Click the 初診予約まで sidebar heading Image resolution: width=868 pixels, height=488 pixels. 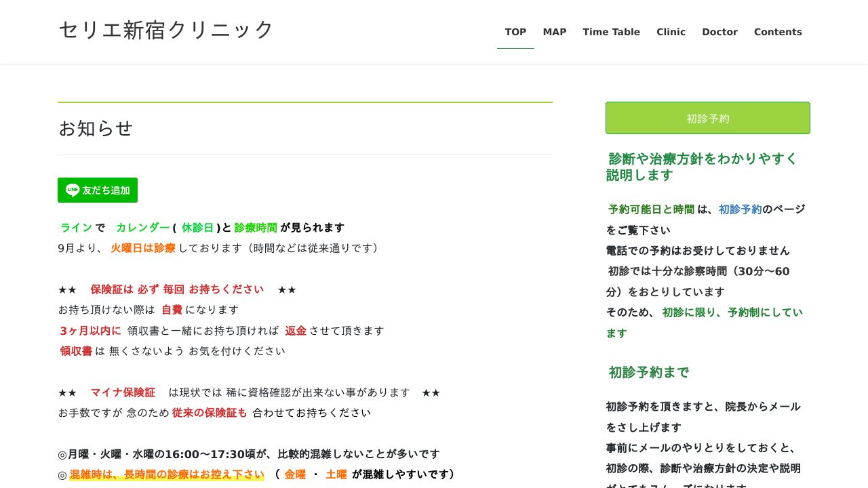tap(648, 372)
